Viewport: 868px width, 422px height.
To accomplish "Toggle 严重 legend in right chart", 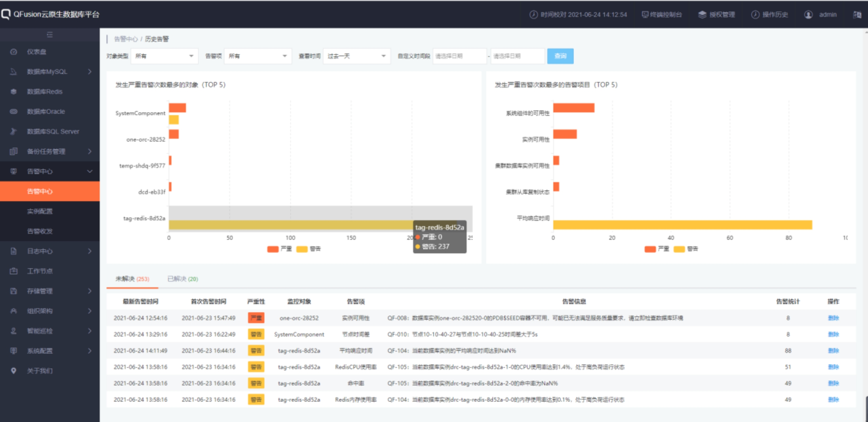I will click(x=657, y=249).
